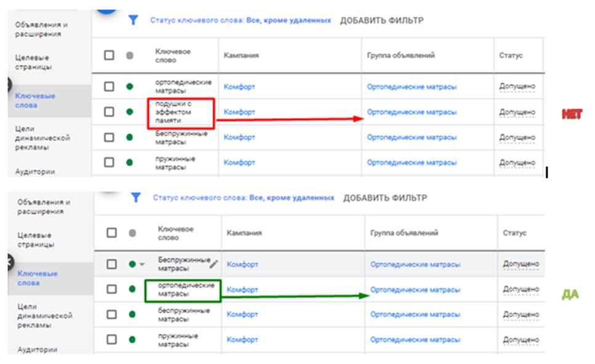This screenshot has width=595, height=364.
Task: Check the checkbox for пружинные матрасы row
Action: point(109,163)
